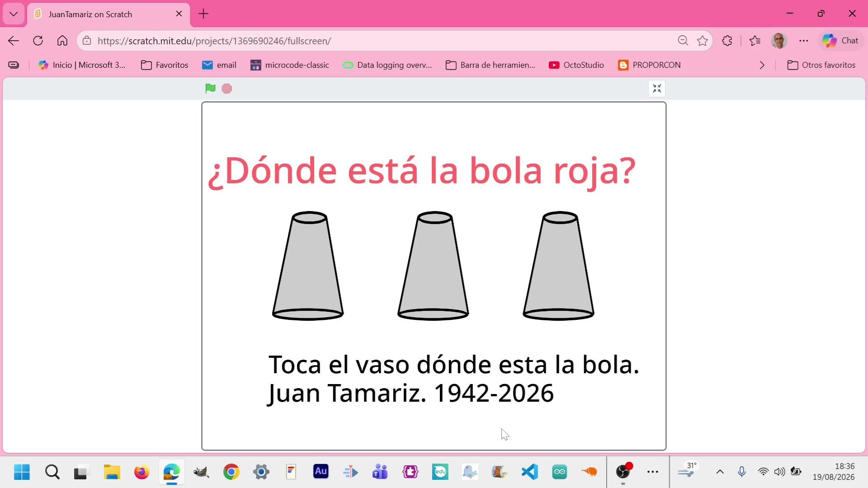The width and height of the screenshot is (868, 488).
Task: Open Microsoft Teams from taskbar
Action: click(380, 472)
